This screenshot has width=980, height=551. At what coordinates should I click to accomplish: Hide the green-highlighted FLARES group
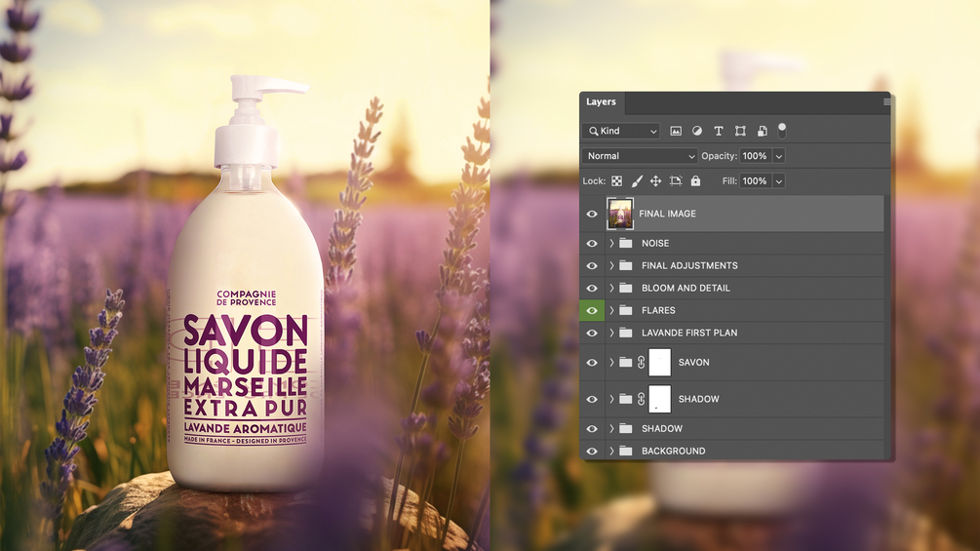(592, 310)
